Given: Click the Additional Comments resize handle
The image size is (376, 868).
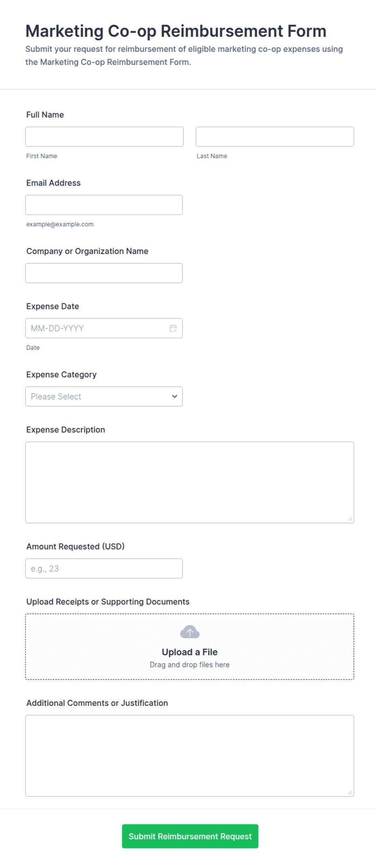Looking at the screenshot, I should [x=350, y=792].
